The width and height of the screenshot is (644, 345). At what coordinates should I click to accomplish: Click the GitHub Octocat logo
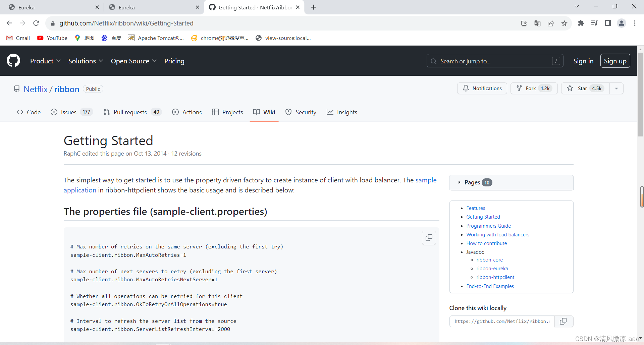click(13, 61)
